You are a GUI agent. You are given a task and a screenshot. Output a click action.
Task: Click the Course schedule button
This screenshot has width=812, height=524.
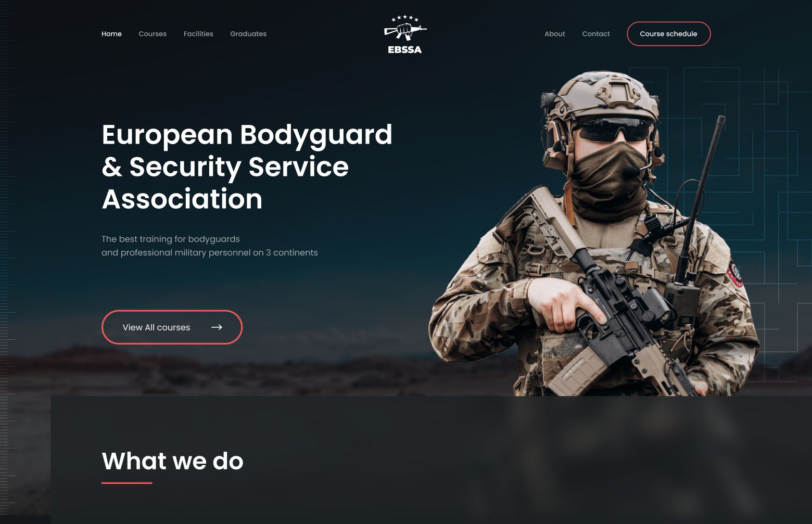[x=668, y=34]
